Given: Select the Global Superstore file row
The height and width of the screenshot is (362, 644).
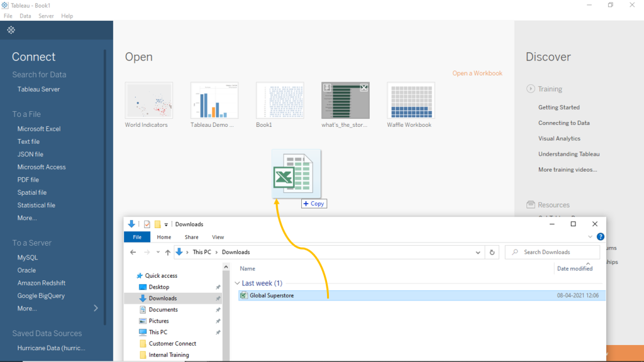Looking at the screenshot, I should [422, 295].
